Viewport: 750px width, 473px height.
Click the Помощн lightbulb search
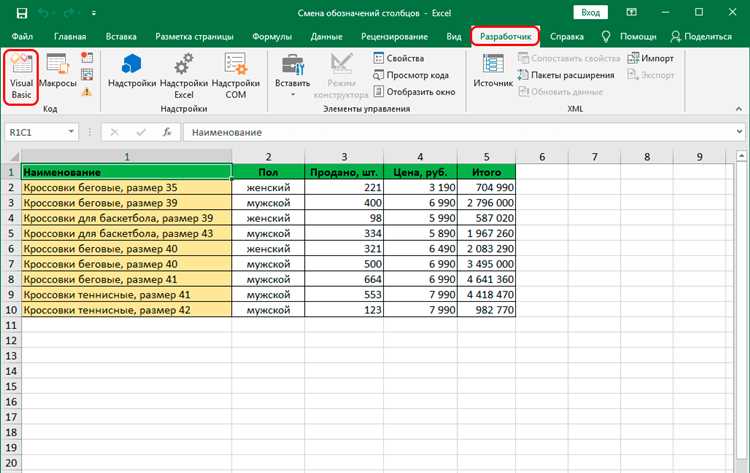coord(630,36)
